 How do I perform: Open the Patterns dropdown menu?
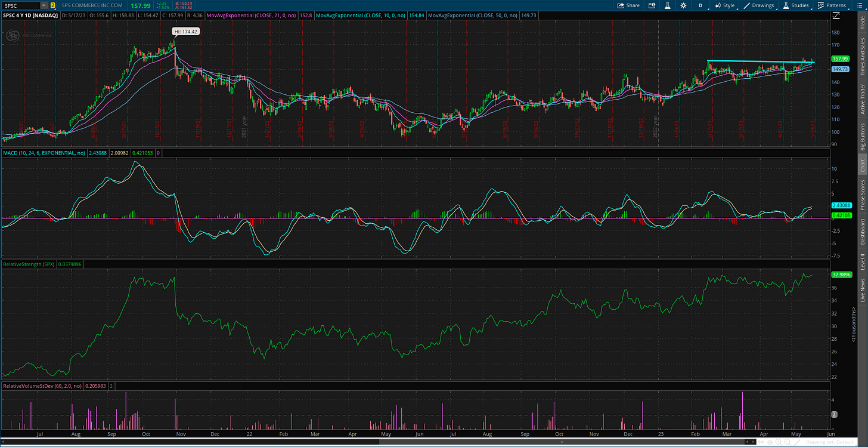[x=832, y=5]
